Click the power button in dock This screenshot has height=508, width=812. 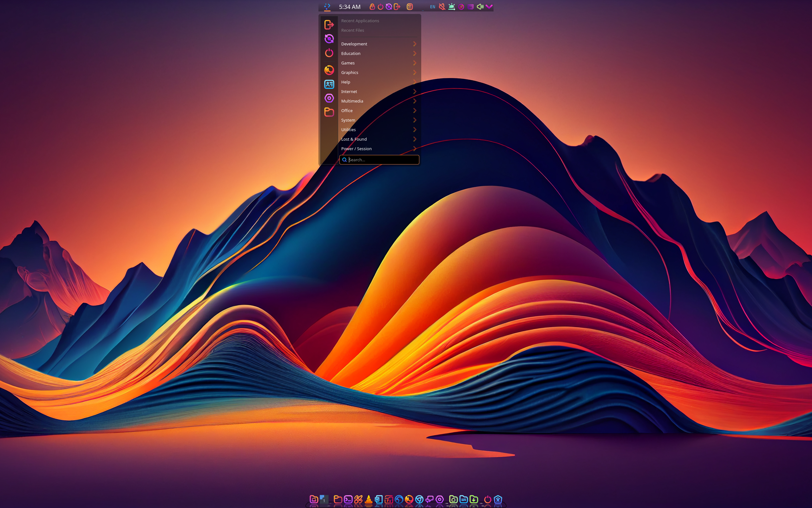(488, 499)
